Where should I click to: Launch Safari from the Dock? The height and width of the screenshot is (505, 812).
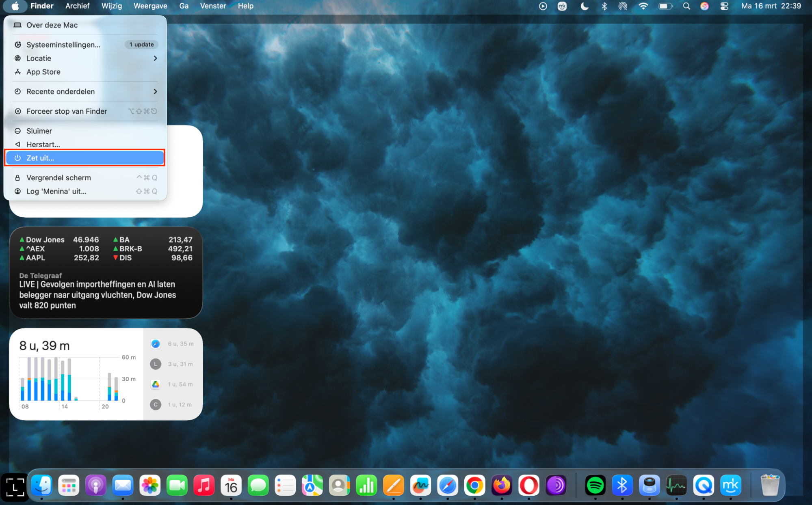coord(447,485)
